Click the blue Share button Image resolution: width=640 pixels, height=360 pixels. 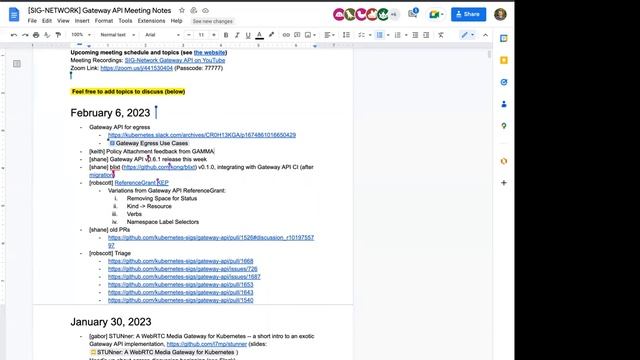pyautogui.click(x=468, y=14)
